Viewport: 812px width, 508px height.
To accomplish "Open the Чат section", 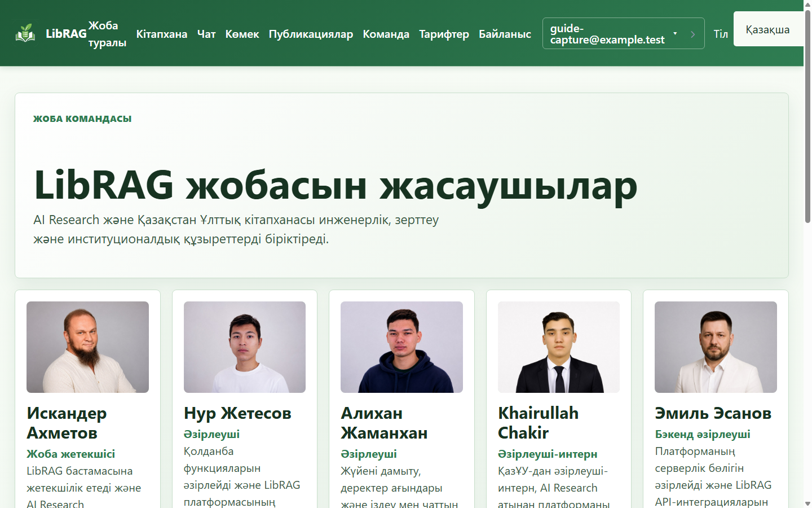I will click(x=206, y=34).
